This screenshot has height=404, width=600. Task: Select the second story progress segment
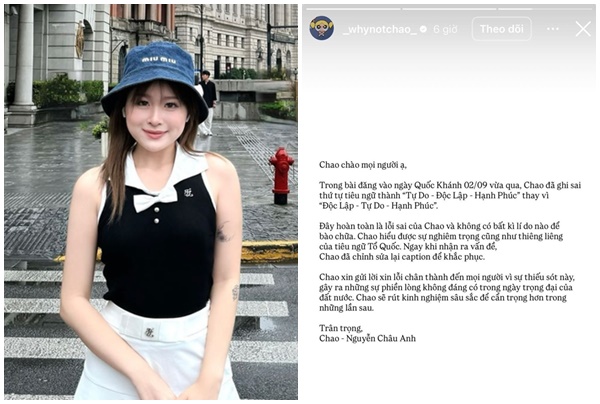(x=449, y=8)
